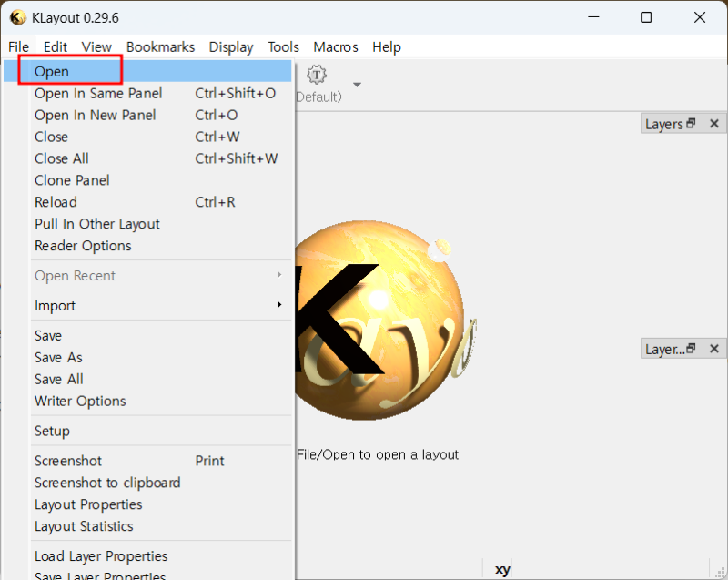728x580 pixels.
Task: Expand the Open Recent submenu
Action: tap(161, 275)
